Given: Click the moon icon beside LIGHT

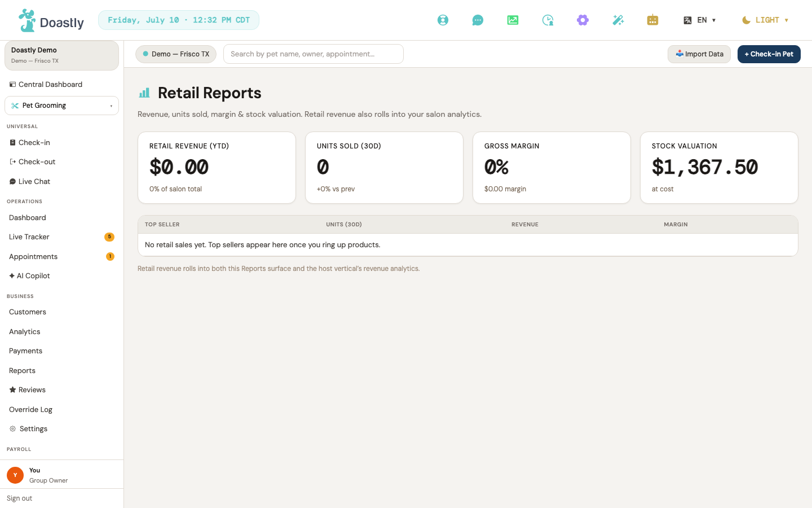Looking at the screenshot, I should 746,20.
